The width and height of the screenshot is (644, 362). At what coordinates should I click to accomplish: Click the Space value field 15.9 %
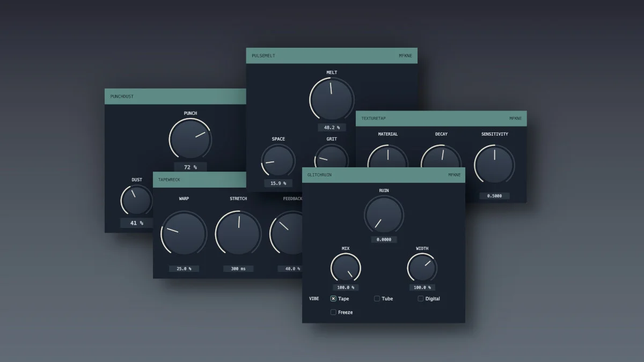click(278, 183)
